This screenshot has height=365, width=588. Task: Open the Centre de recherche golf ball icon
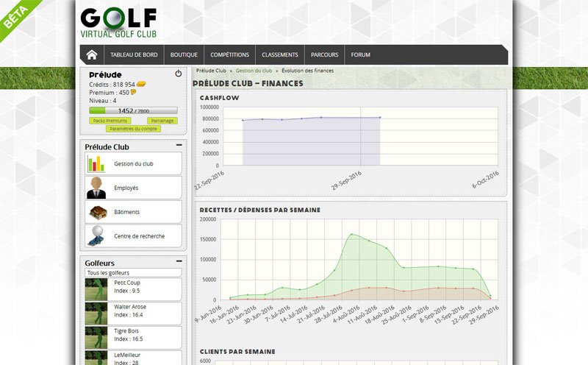[x=96, y=235]
